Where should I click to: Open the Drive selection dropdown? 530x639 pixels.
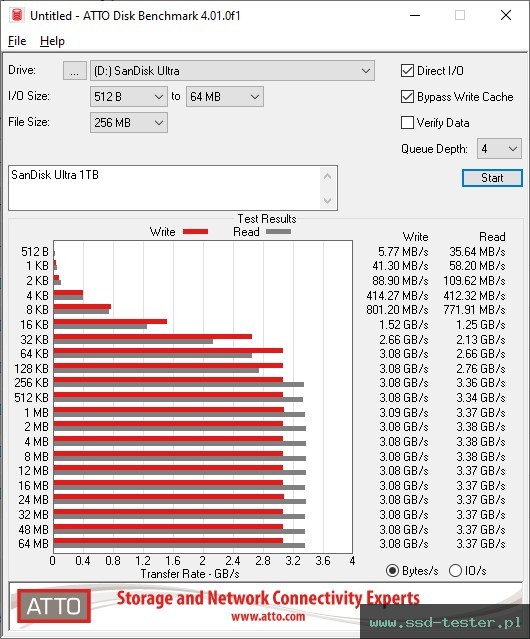pos(232,71)
